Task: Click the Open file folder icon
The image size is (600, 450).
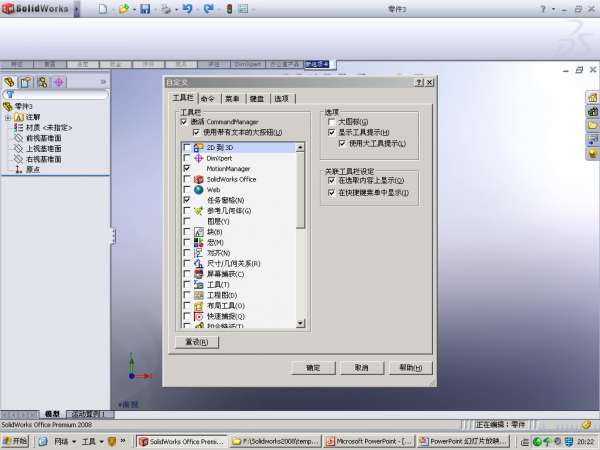Action: click(124, 8)
